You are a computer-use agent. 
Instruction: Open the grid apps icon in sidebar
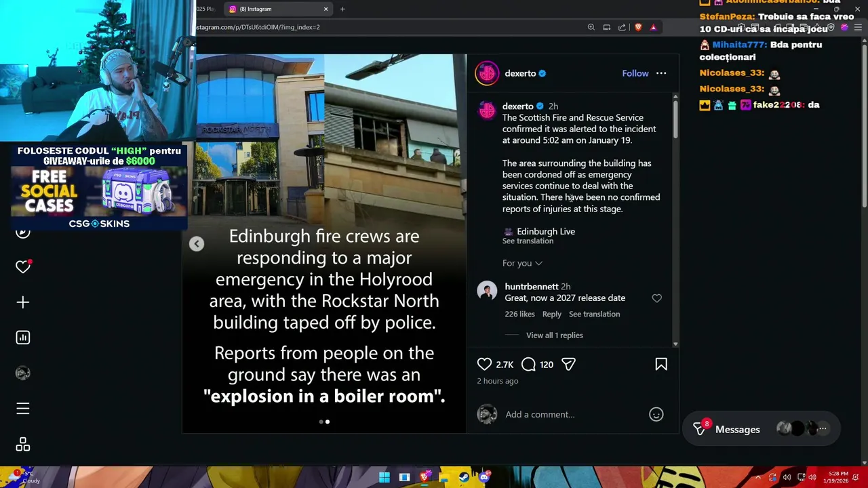pos(23,444)
